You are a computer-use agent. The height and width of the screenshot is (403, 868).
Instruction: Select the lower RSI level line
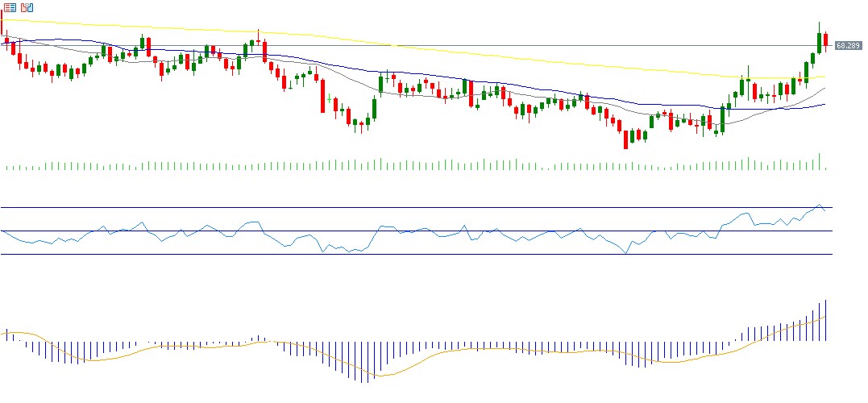tap(403, 255)
